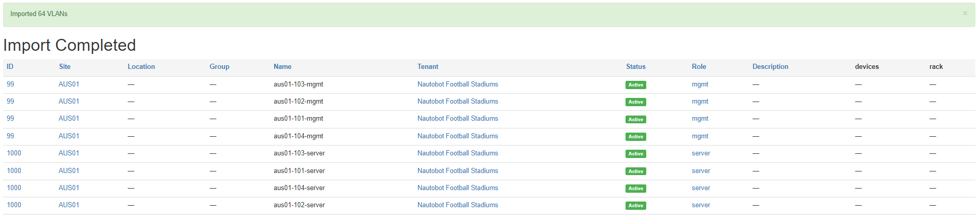
Task: Sort by Role column header
Action: point(699,67)
